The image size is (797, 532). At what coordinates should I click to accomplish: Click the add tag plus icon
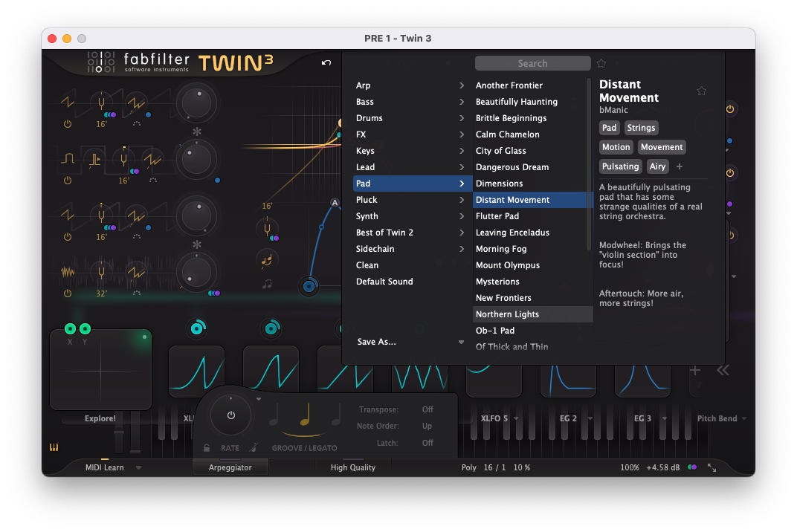pyautogui.click(x=680, y=166)
